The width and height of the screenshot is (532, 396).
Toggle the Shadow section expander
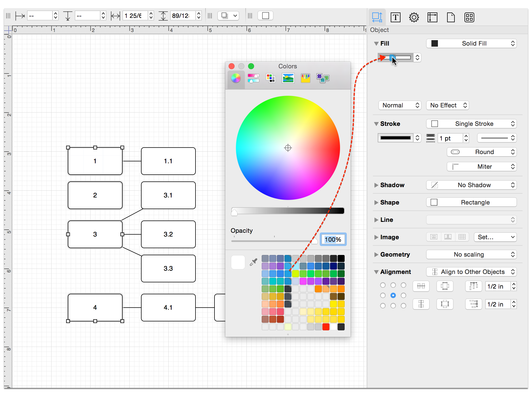pos(376,185)
